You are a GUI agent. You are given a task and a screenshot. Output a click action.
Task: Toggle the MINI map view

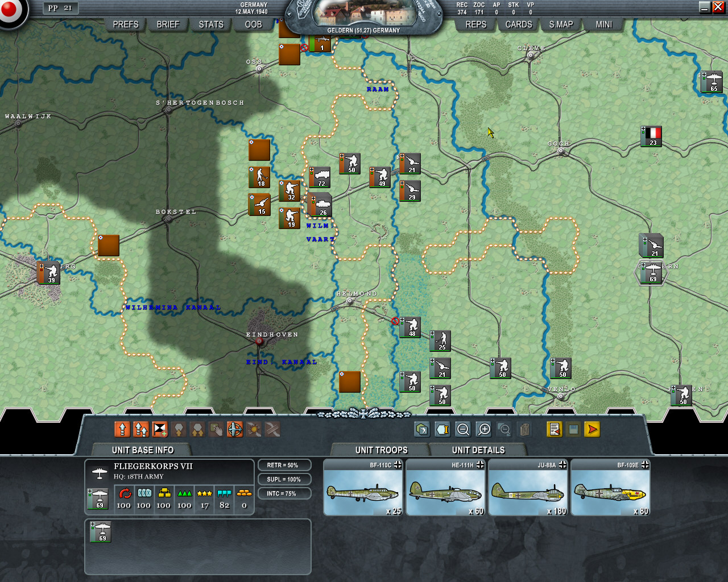coord(604,24)
